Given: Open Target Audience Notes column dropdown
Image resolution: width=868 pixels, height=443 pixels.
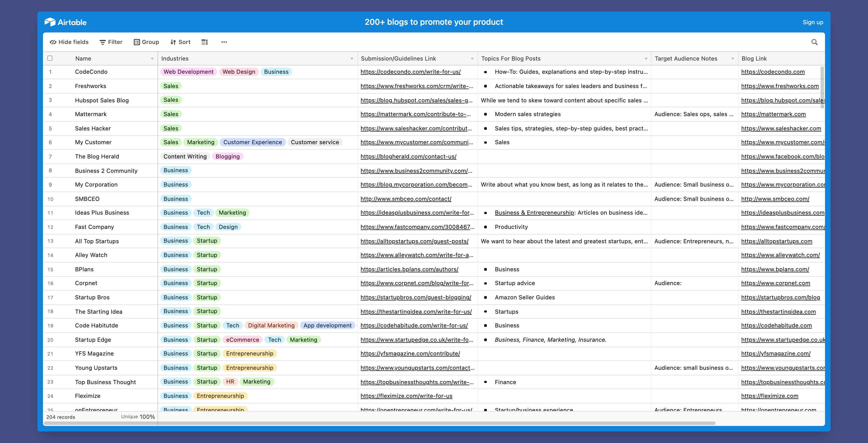Looking at the screenshot, I should click(x=733, y=59).
